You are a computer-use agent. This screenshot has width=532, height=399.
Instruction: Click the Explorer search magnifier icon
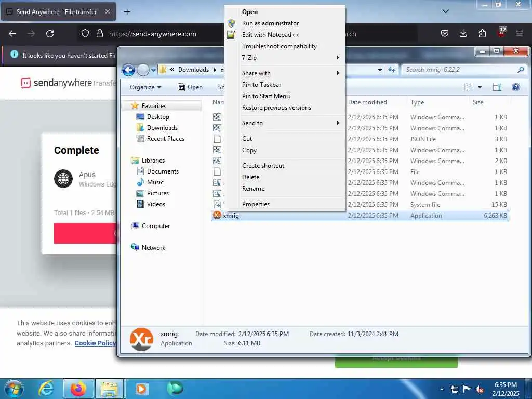521,70
